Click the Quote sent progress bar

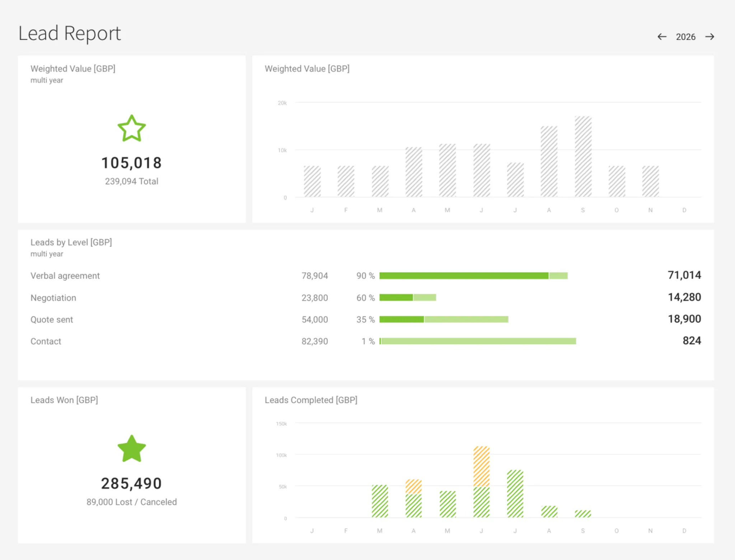point(444,319)
